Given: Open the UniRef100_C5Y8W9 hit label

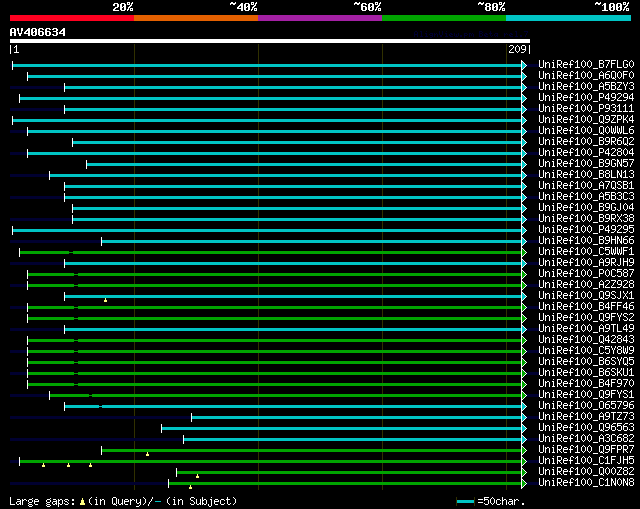Looking at the screenshot, I should click(586, 351).
